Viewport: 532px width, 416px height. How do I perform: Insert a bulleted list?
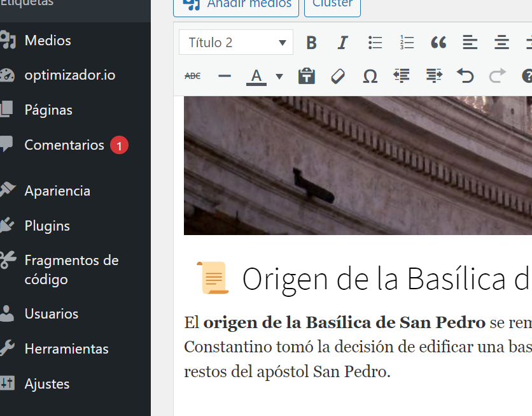point(375,43)
